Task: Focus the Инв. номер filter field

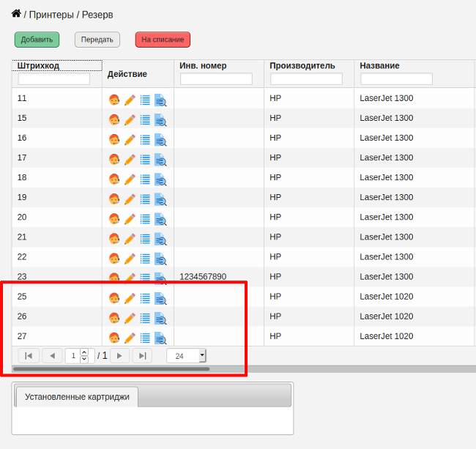Action: 217,78
